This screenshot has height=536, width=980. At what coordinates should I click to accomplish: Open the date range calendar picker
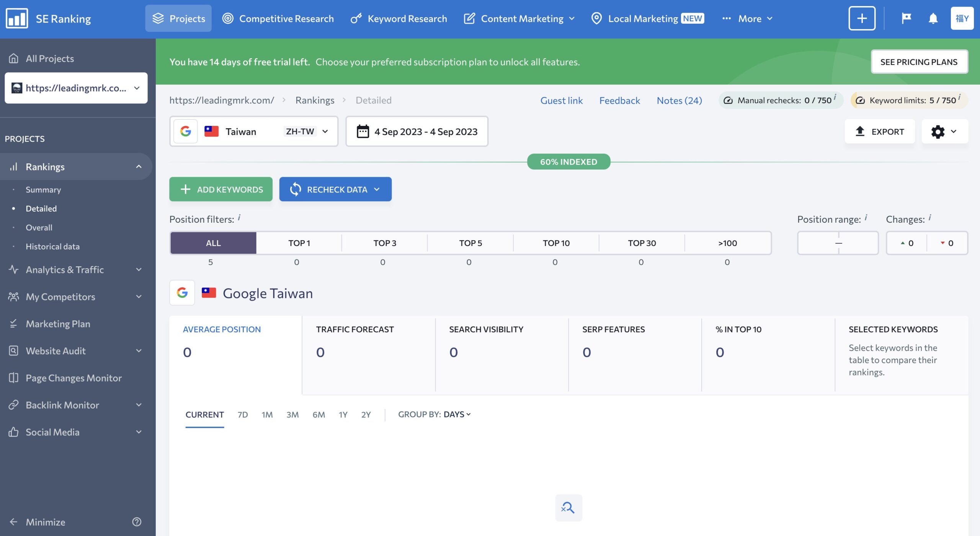417,132
